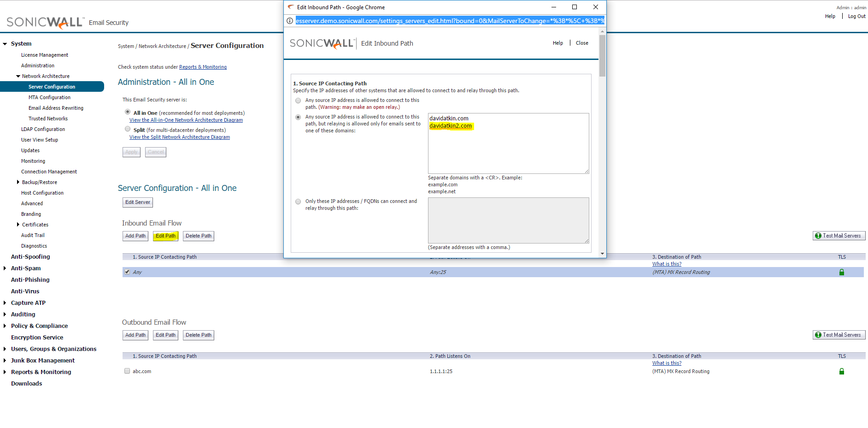Click Close link in Edit Inbound Path popup
The height and width of the screenshot is (428, 868).
(582, 43)
